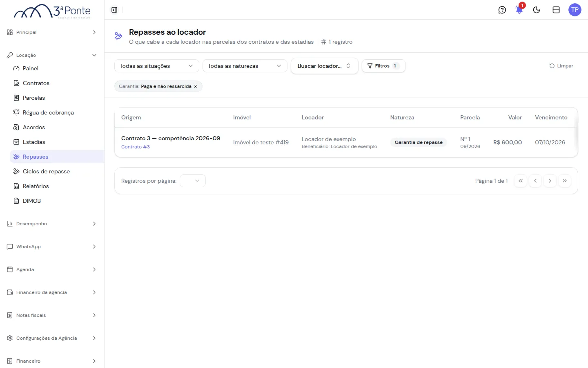This screenshot has height=368, width=588.
Task: Open the Registros por página dropdown
Action: (193, 181)
